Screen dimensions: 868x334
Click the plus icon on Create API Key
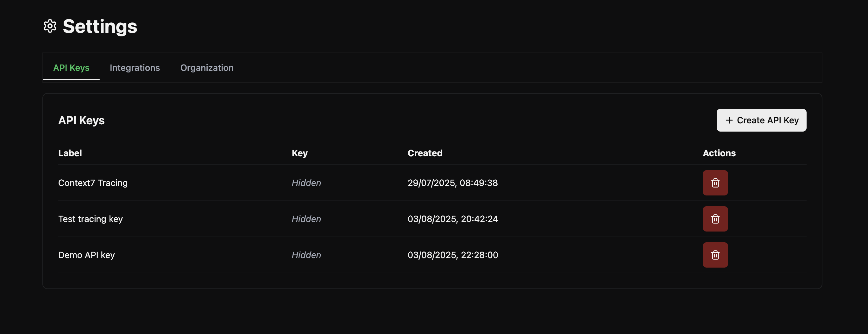(730, 120)
